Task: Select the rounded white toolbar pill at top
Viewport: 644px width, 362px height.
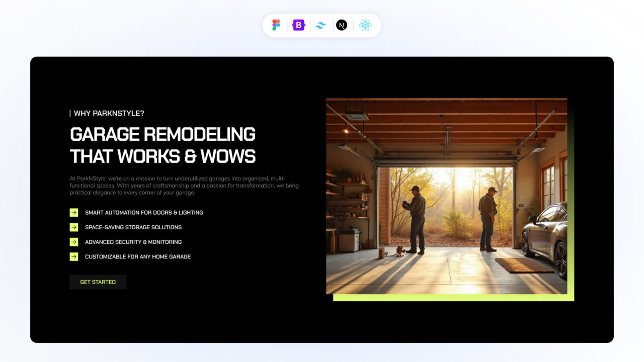Action: tap(320, 25)
